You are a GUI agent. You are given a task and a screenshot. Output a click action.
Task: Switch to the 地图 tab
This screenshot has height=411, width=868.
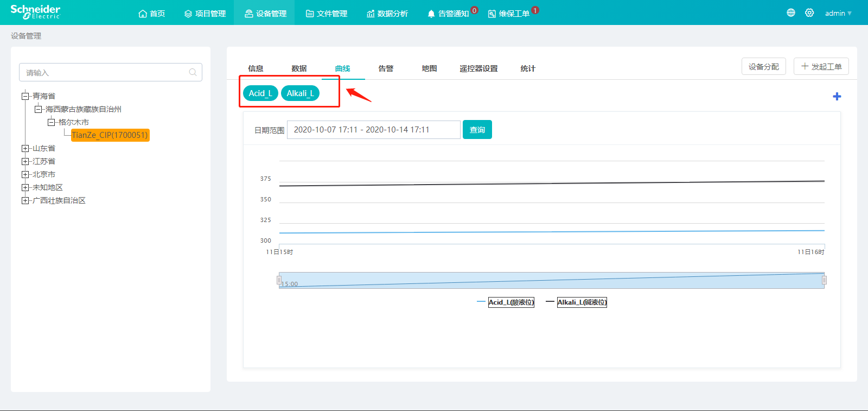pos(429,68)
